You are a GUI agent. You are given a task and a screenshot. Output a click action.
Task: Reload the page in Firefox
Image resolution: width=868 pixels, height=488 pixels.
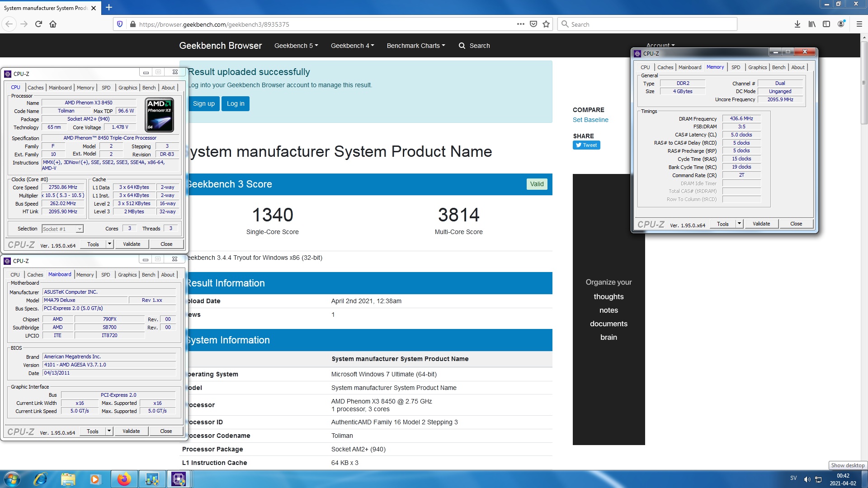(38, 24)
